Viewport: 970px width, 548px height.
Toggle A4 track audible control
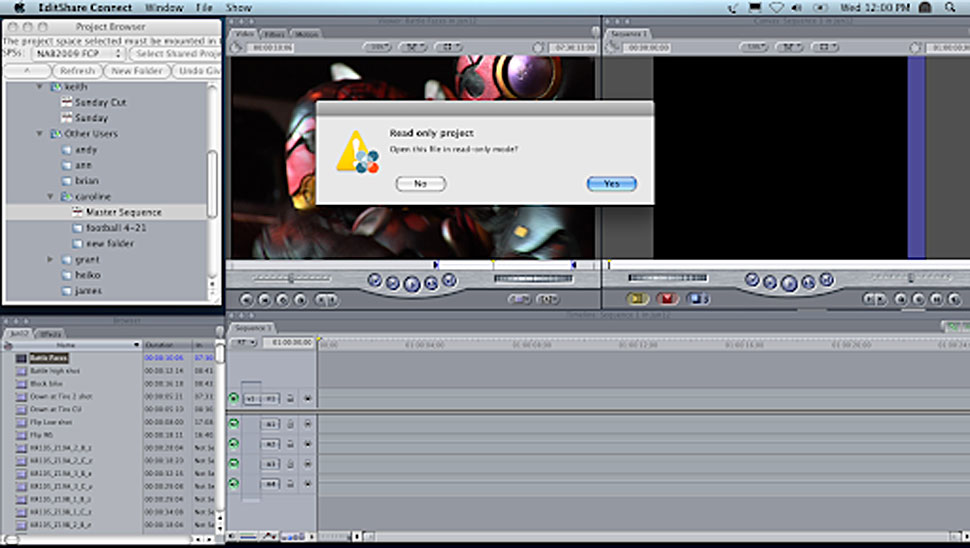tap(234, 483)
